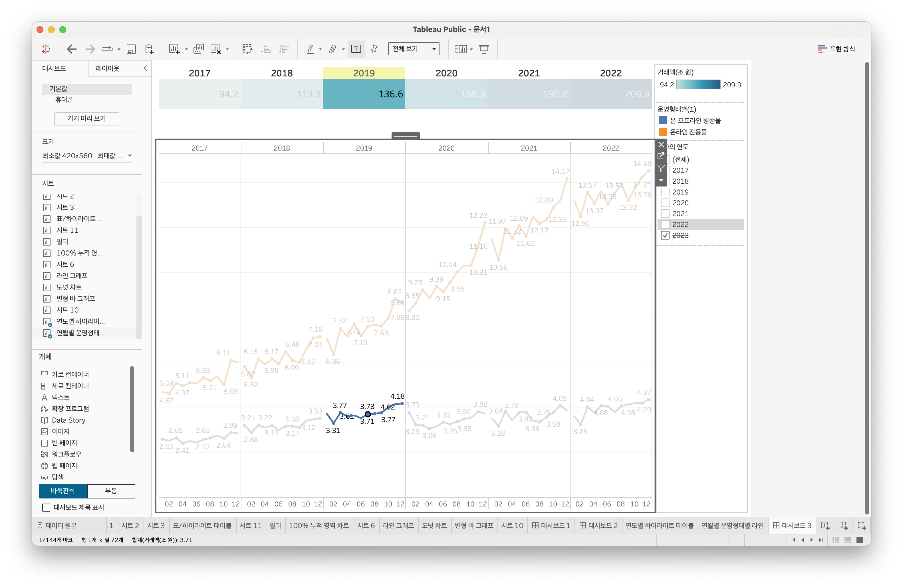Screen dimensions: 903x588
Task: Click the 온라인 전용몰 orange legend swatch
Action: coord(663,132)
